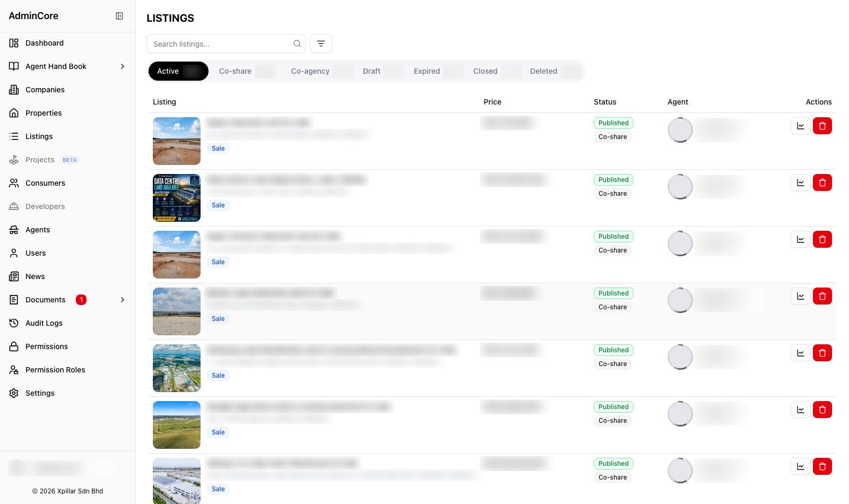This screenshot has height=504, width=849.
Task: Click the Price column header
Action: click(492, 102)
